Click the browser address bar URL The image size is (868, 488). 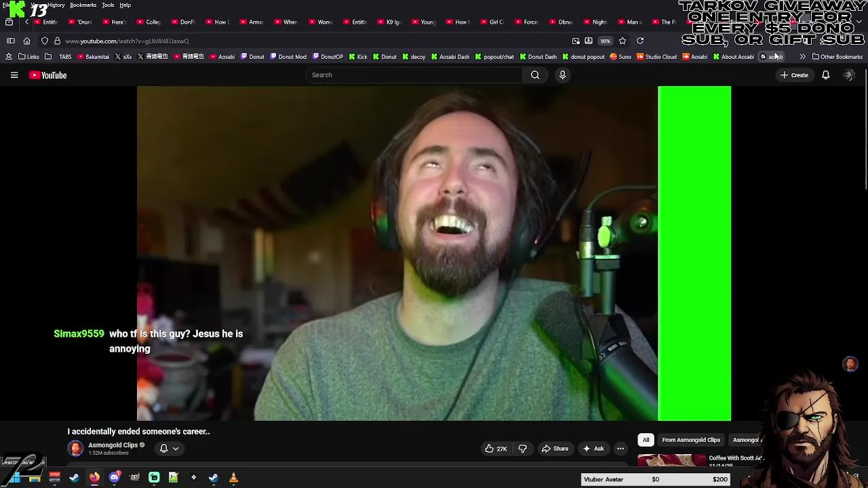coord(127,41)
